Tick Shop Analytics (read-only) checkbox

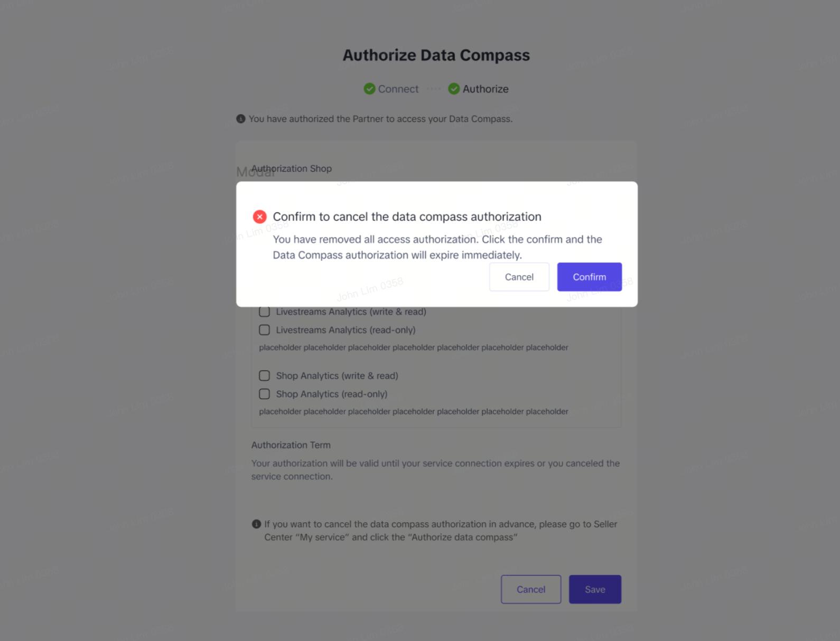(x=265, y=394)
